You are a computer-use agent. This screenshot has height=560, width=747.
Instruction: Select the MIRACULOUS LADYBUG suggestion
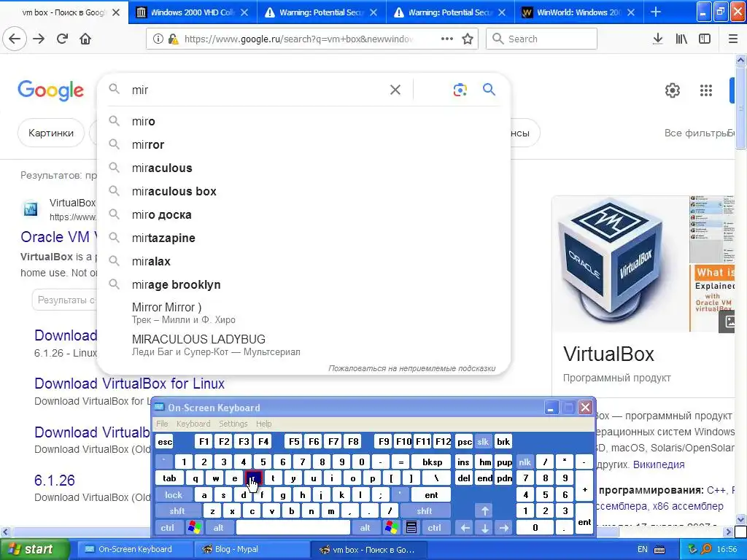(303, 345)
